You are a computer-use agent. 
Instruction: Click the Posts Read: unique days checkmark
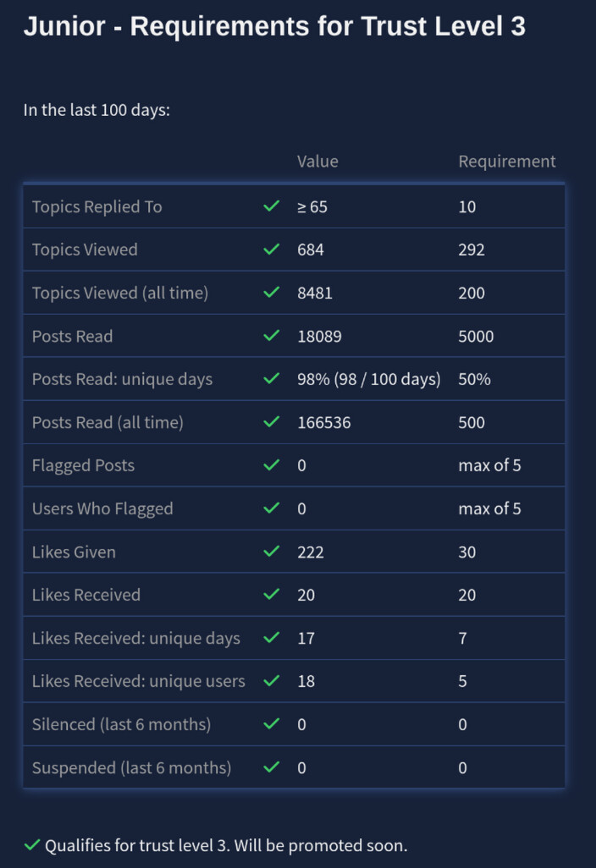[x=271, y=379]
